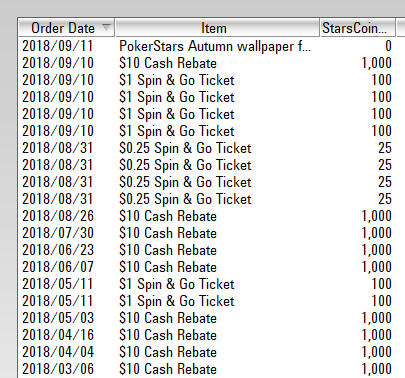Click the 1,000 StarsCoin value for 2018/04/04

pyautogui.click(x=376, y=352)
